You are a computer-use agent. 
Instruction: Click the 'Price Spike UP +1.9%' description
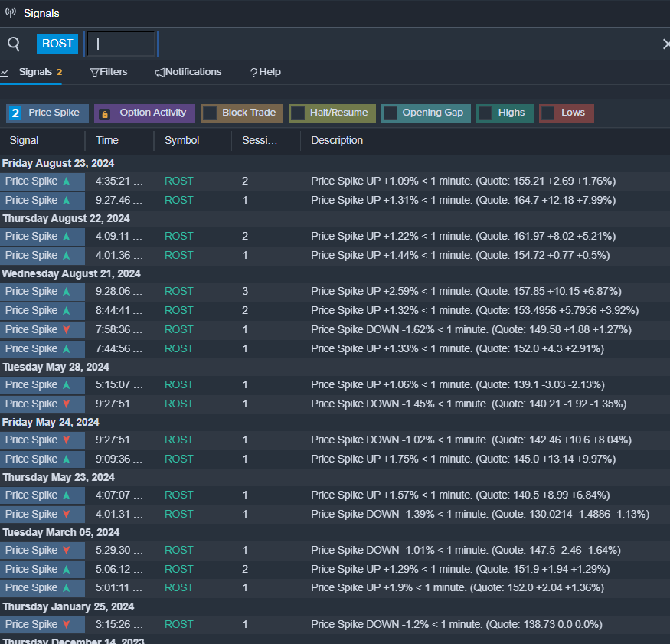(458, 587)
